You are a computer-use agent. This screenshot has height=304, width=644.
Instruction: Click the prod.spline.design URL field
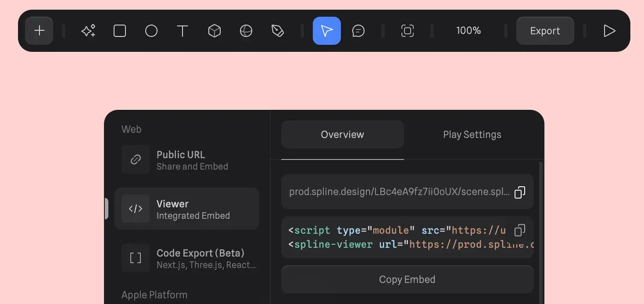tap(407, 192)
